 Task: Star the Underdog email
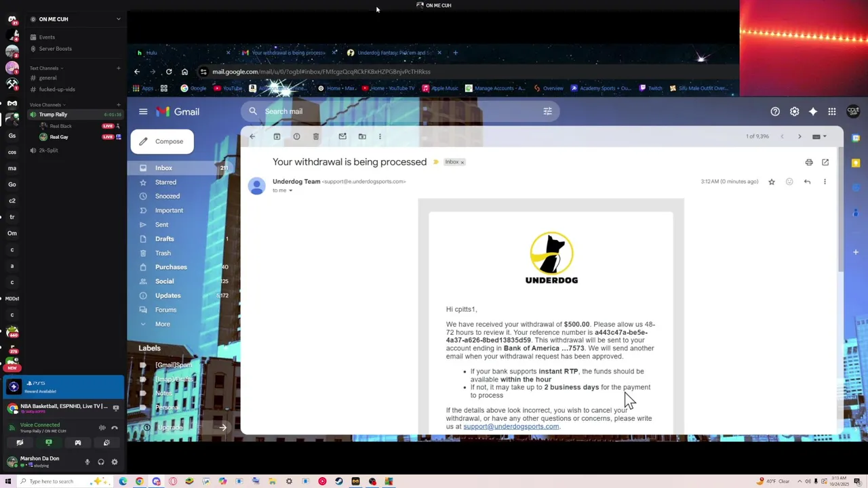point(772,182)
